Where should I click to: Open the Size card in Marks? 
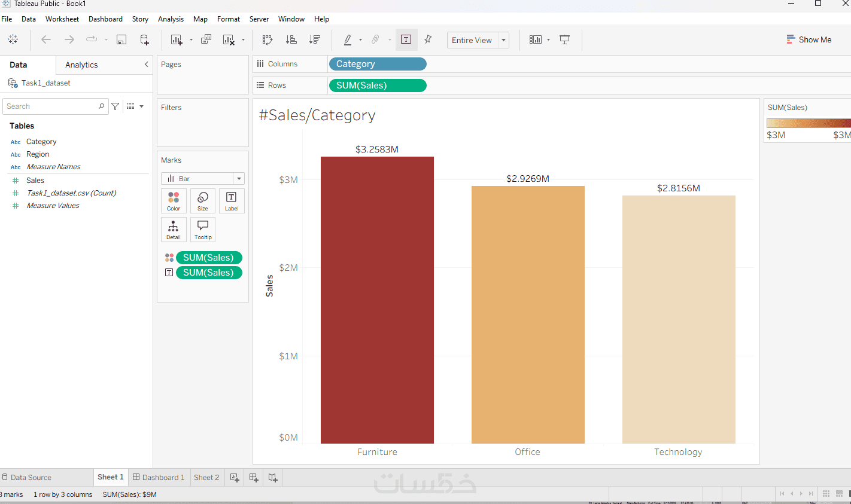pos(203,201)
